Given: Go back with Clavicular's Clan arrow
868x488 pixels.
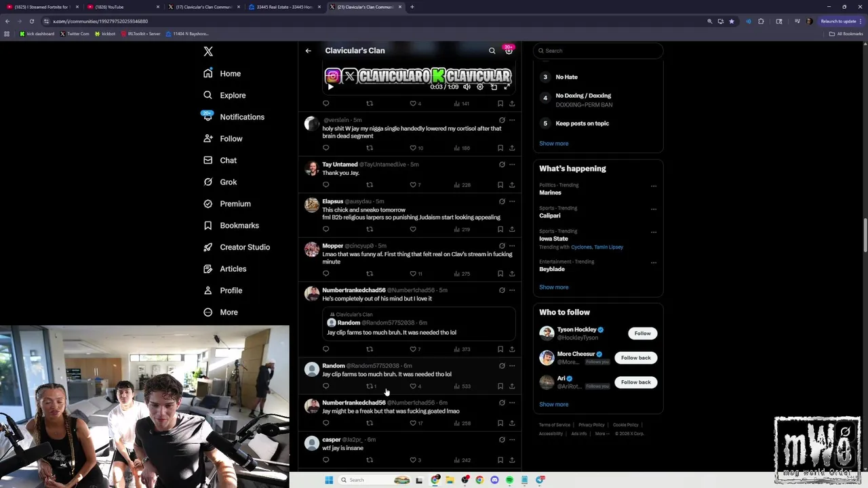Looking at the screenshot, I should pyautogui.click(x=308, y=51).
